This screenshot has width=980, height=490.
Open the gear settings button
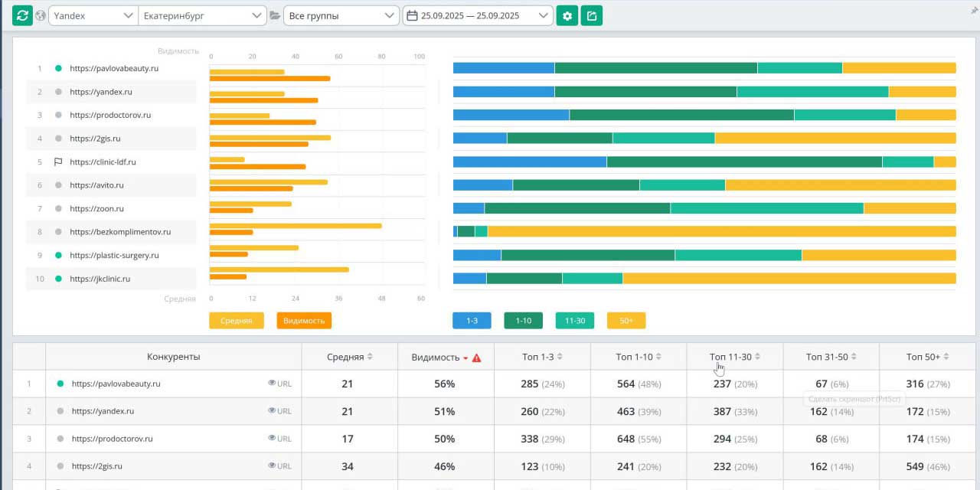(567, 15)
